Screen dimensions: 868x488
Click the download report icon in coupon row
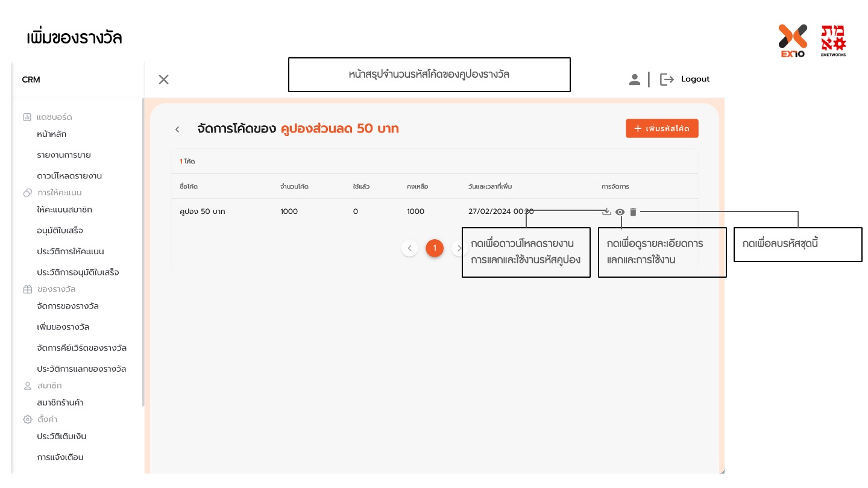click(606, 211)
